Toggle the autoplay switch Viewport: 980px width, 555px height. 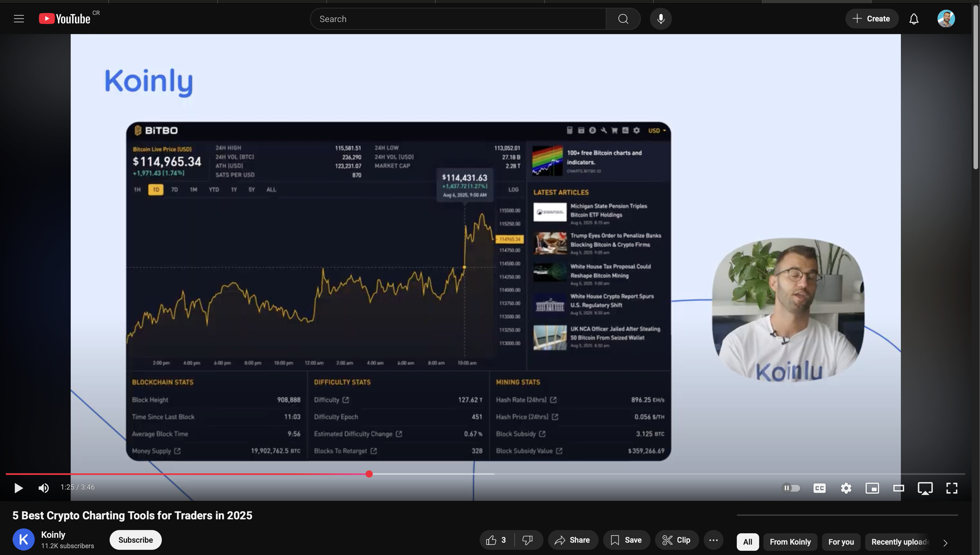[x=791, y=488]
